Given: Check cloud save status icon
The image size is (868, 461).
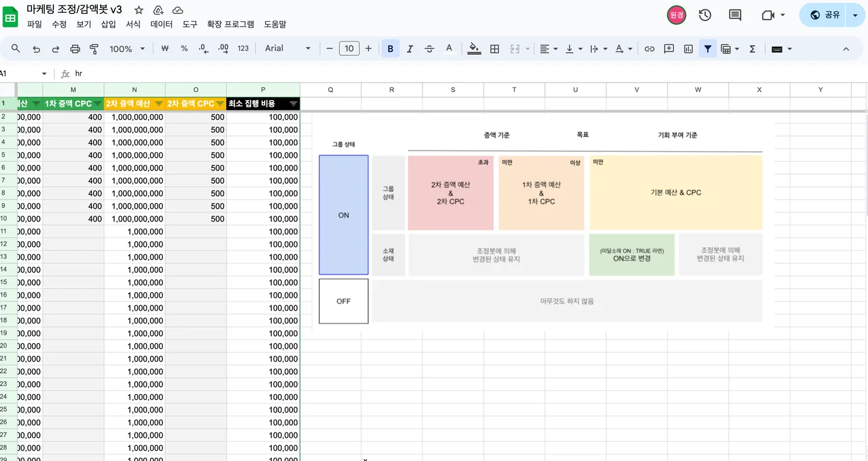Looking at the screenshot, I should (178, 10).
